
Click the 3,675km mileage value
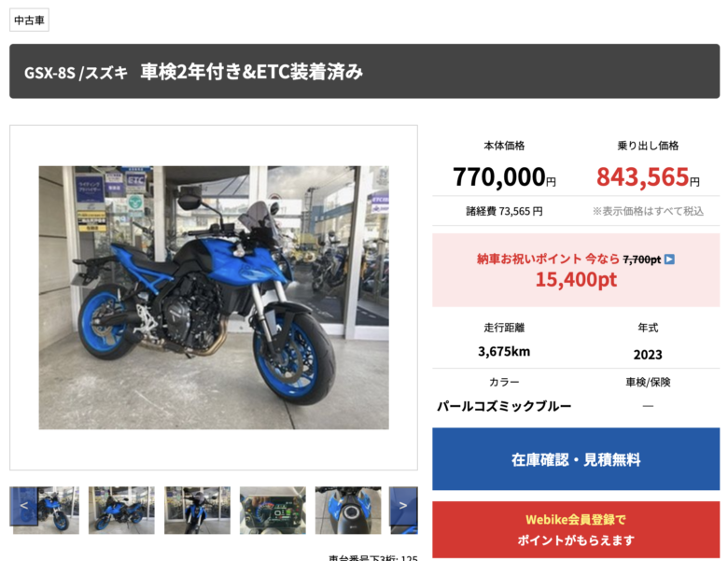(x=504, y=352)
